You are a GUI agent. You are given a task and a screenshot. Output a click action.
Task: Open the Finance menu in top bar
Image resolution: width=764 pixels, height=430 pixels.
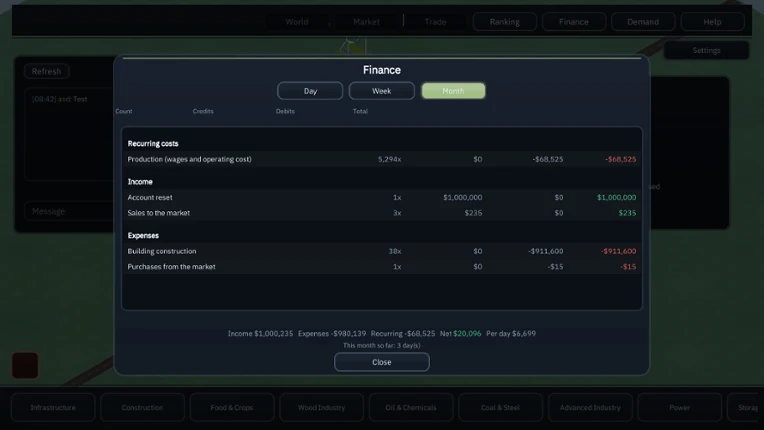pyautogui.click(x=573, y=22)
